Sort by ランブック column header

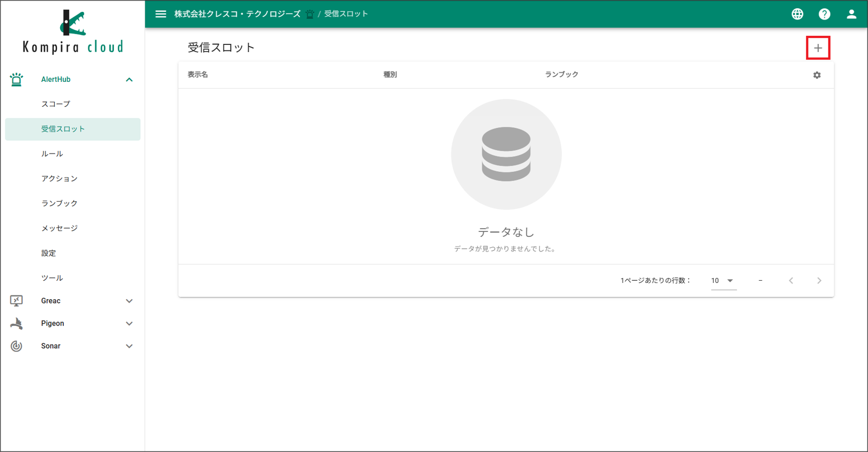(561, 75)
